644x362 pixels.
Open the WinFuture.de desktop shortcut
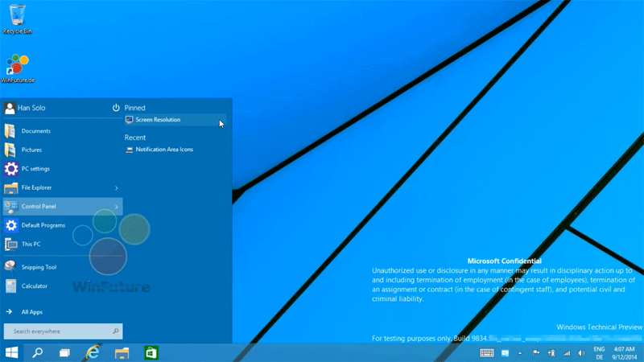pos(17,66)
